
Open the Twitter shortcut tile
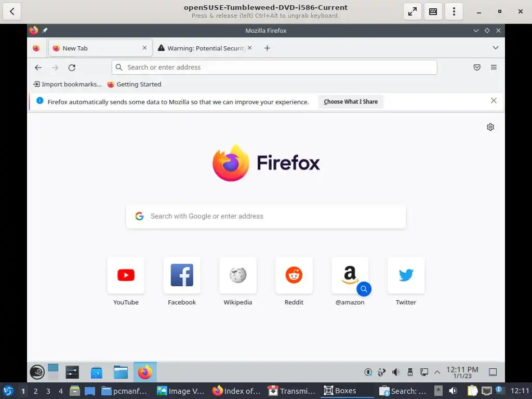pyautogui.click(x=406, y=281)
